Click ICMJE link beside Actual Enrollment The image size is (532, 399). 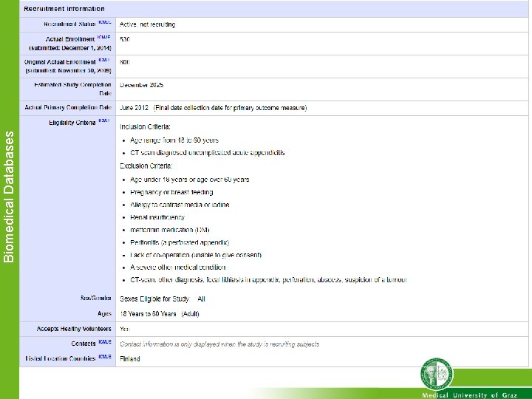[x=104, y=37]
